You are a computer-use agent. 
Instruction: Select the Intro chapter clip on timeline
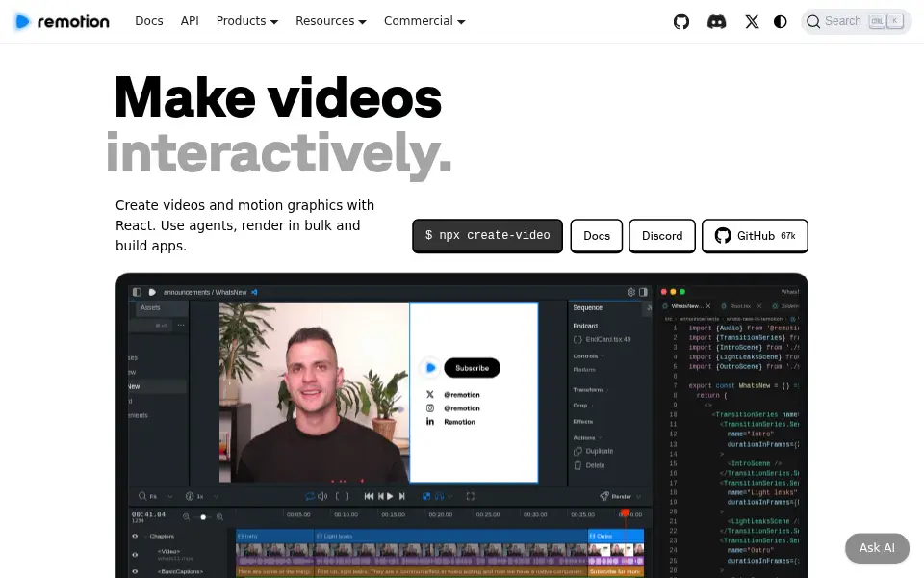tap(274, 537)
